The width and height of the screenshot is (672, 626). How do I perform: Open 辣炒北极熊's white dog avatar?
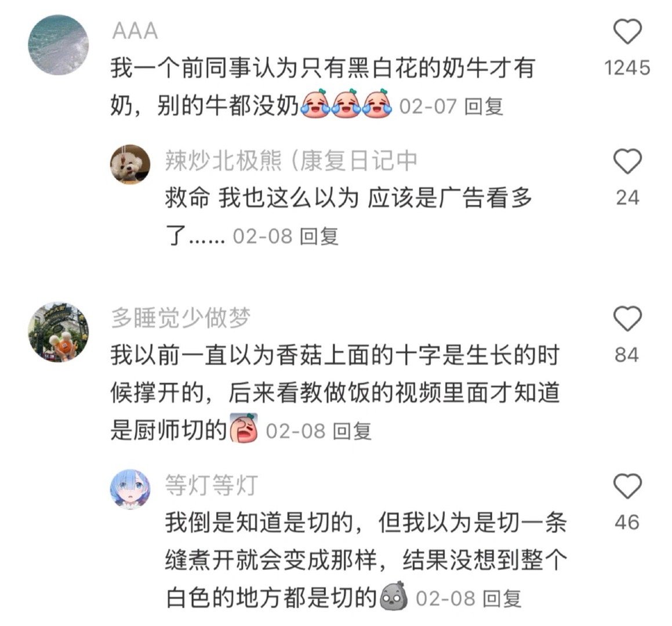click(x=130, y=165)
